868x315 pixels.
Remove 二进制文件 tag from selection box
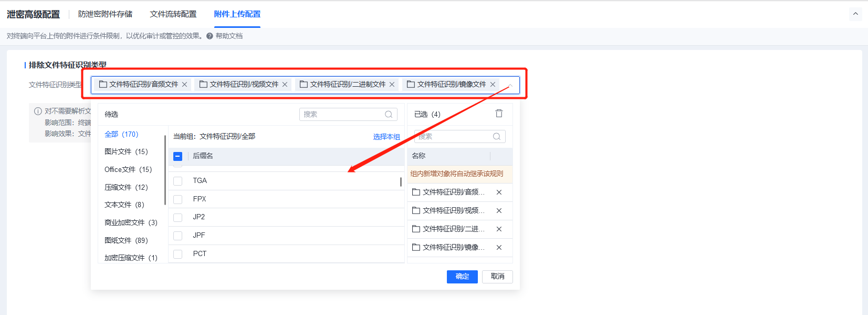[x=392, y=85]
